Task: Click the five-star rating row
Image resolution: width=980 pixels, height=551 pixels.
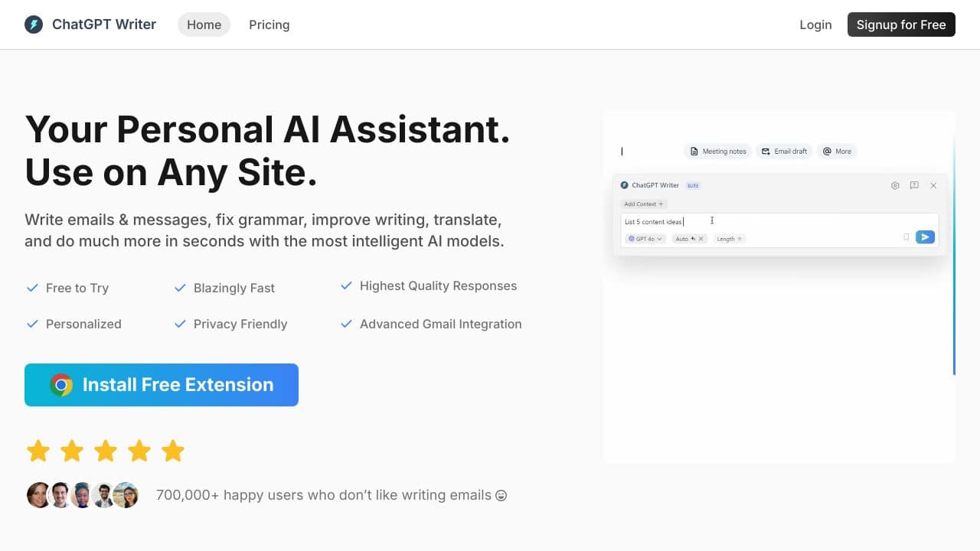Action: (106, 451)
